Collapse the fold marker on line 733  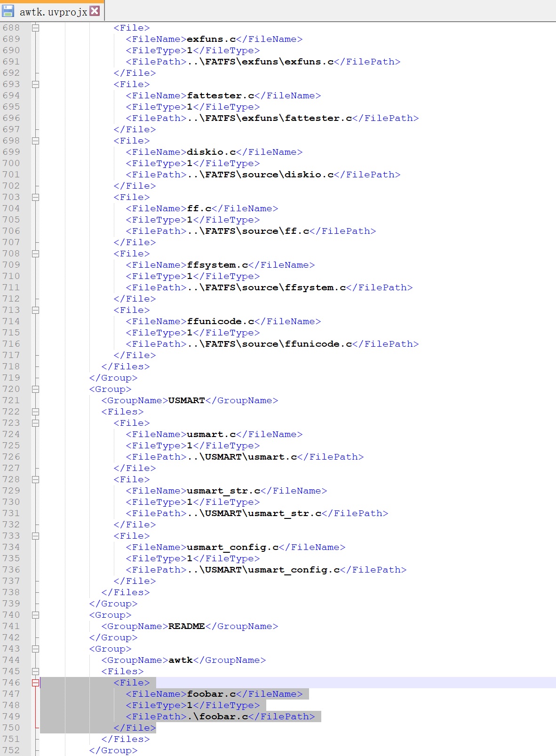coord(35,536)
